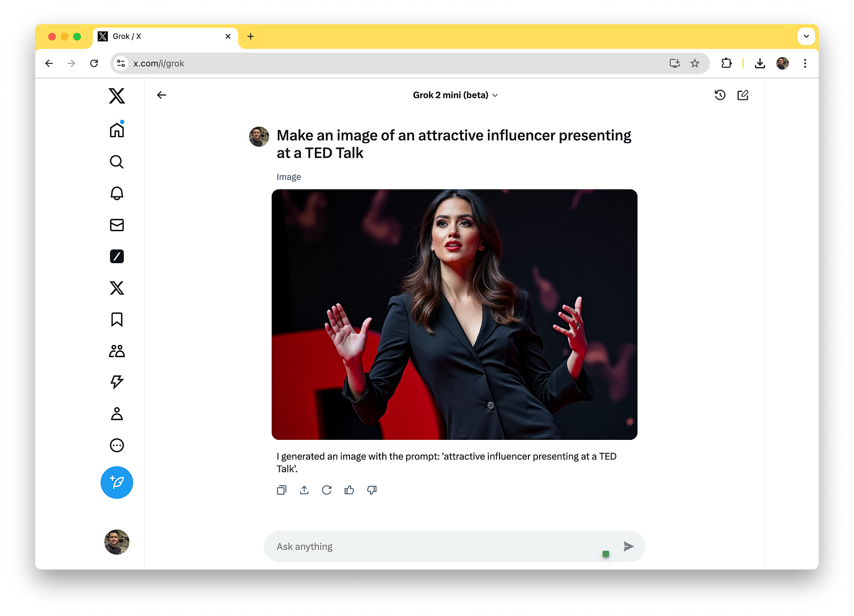Open Chrome's three-dot menu
854x616 pixels.
pos(805,63)
